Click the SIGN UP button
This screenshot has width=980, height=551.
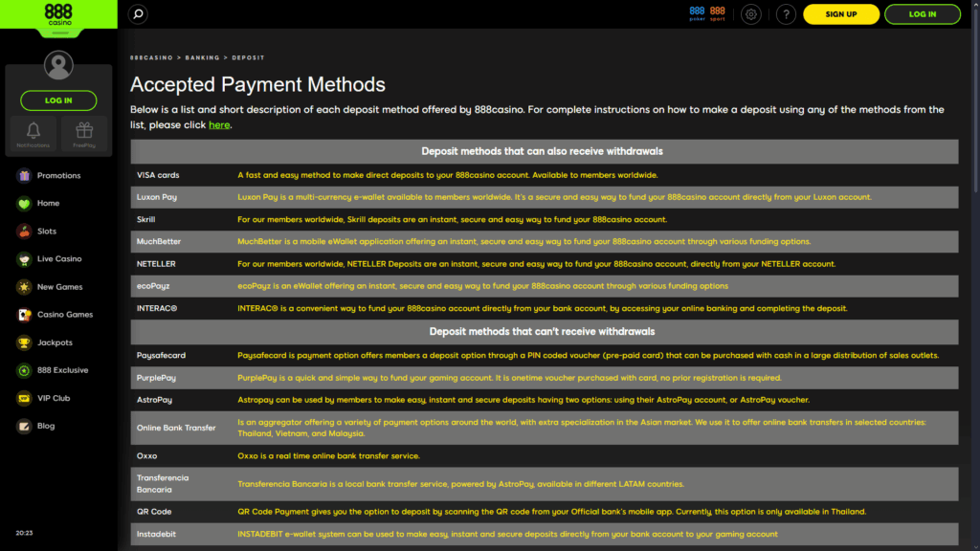tap(840, 14)
